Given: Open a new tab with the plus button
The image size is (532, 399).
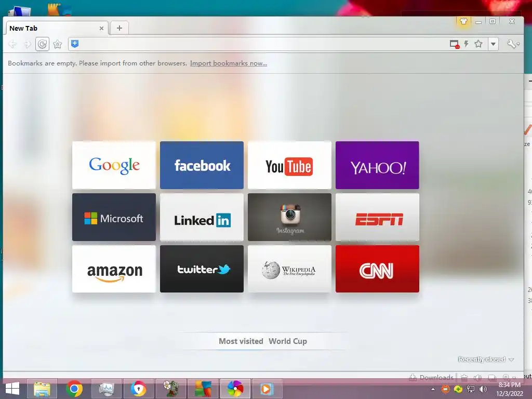Looking at the screenshot, I should click(119, 28).
